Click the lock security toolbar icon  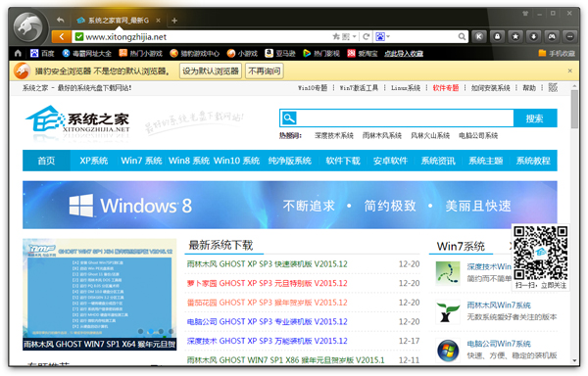497,36
